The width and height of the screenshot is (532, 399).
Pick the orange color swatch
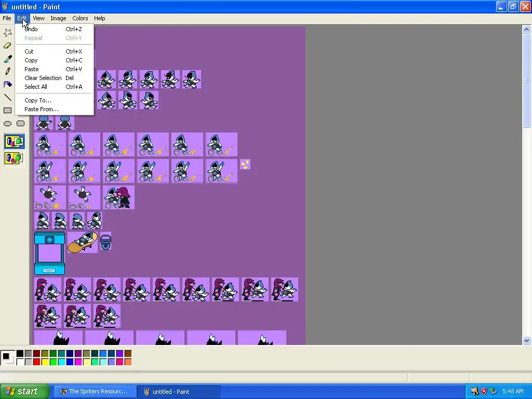[x=128, y=362]
